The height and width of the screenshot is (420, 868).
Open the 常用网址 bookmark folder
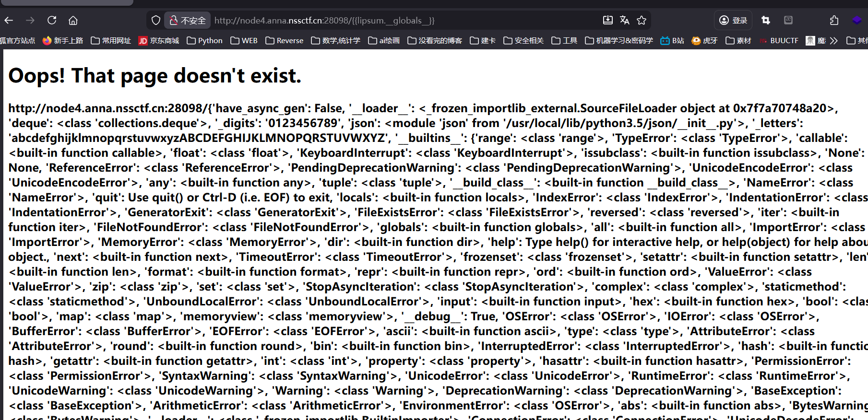111,41
